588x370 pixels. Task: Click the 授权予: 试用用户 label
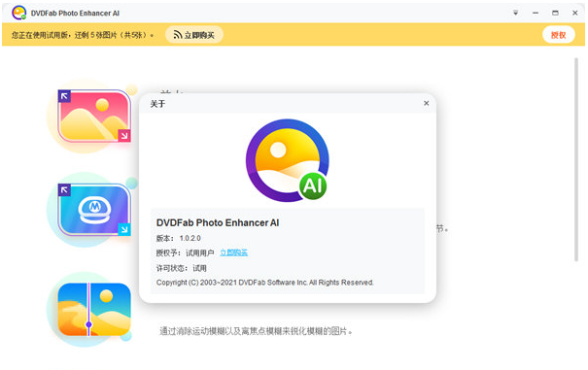[185, 253]
